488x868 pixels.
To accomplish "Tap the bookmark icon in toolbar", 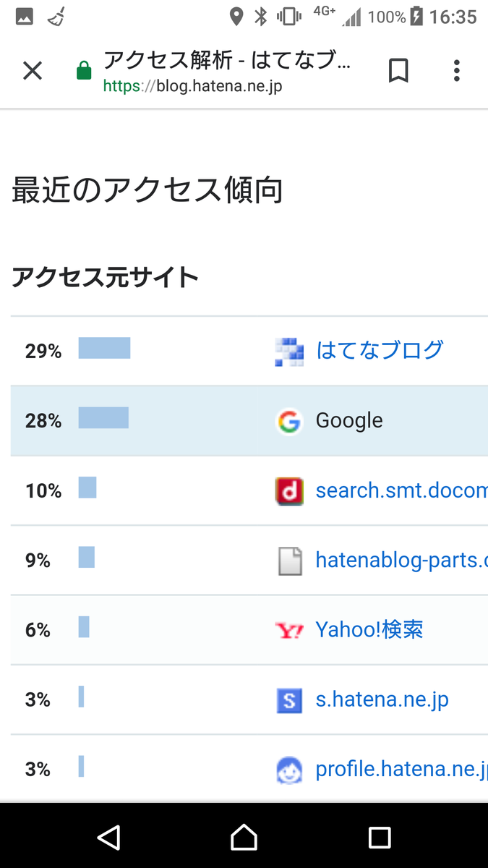I will [398, 71].
